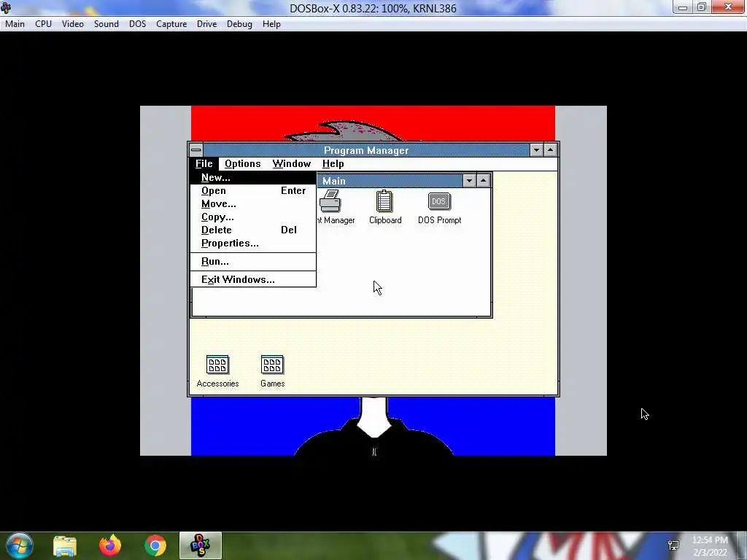Click the Main group title bar

pyautogui.click(x=390, y=181)
